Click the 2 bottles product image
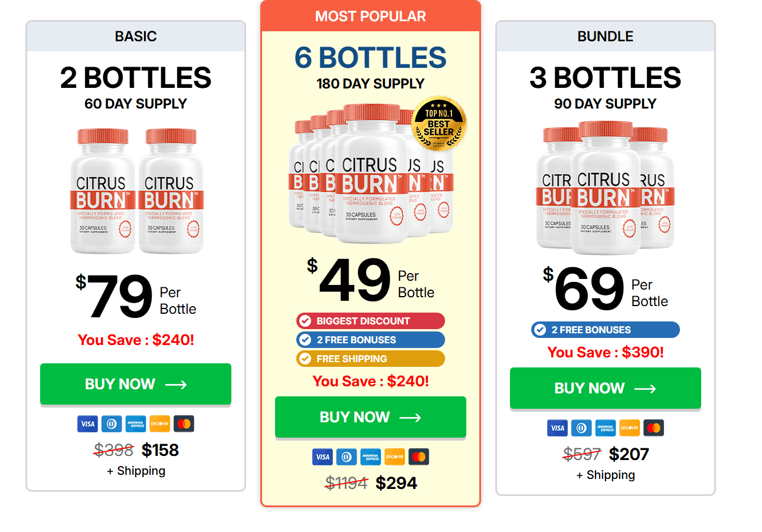762x532 pixels. click(x=136, y=190)
